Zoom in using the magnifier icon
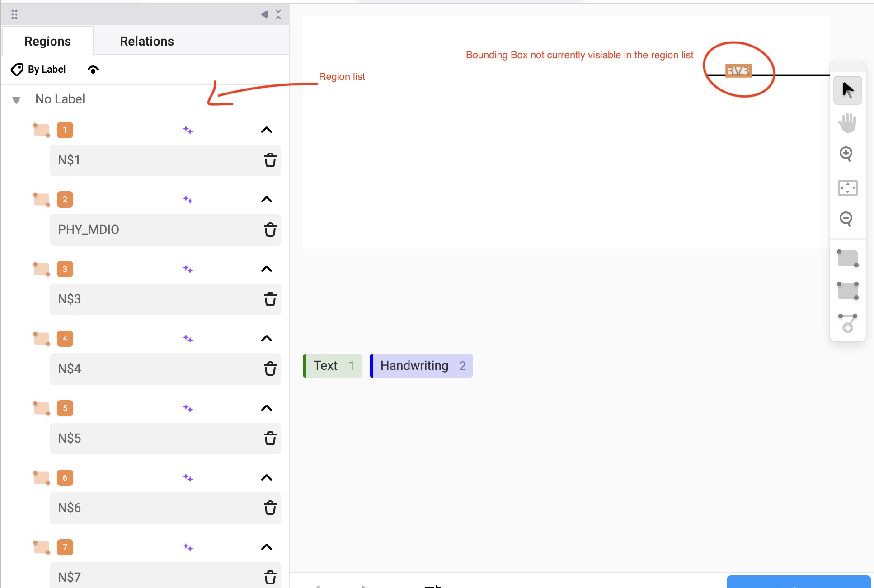This screenshot has width=874, height=588. point(846,154)
